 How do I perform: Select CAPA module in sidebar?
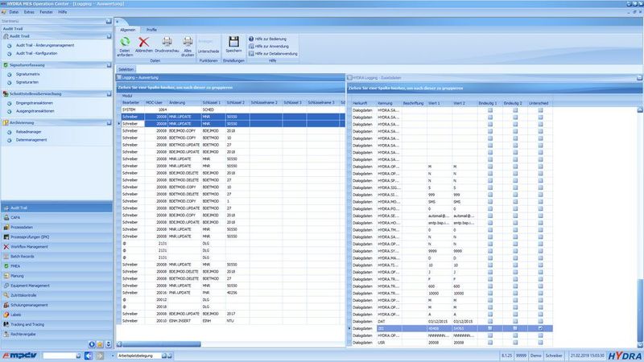click(56, 217)
